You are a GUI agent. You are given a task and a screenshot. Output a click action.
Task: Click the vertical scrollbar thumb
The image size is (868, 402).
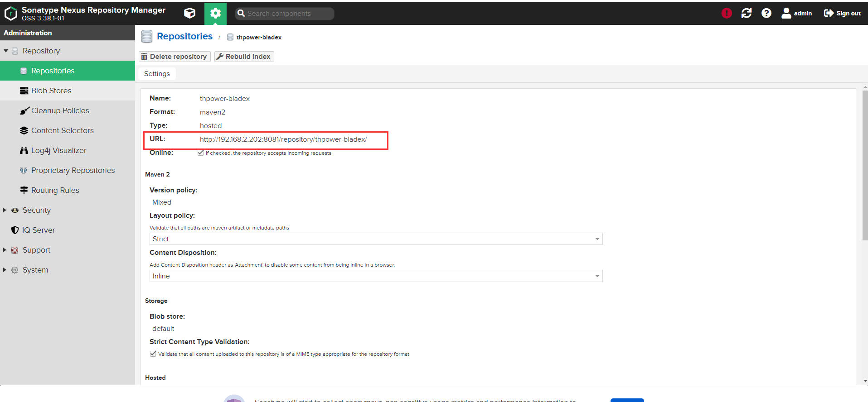(x=865, y=165)
